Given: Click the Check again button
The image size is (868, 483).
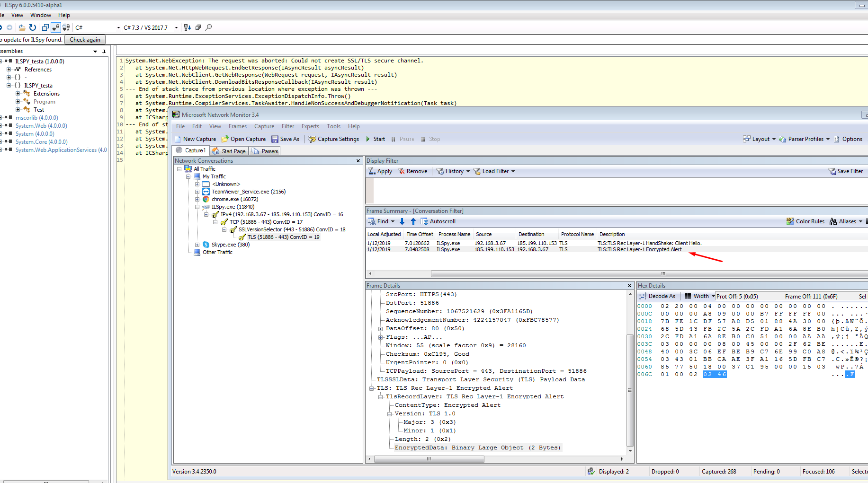Looking at the screenshot, I should coord(85,39).
